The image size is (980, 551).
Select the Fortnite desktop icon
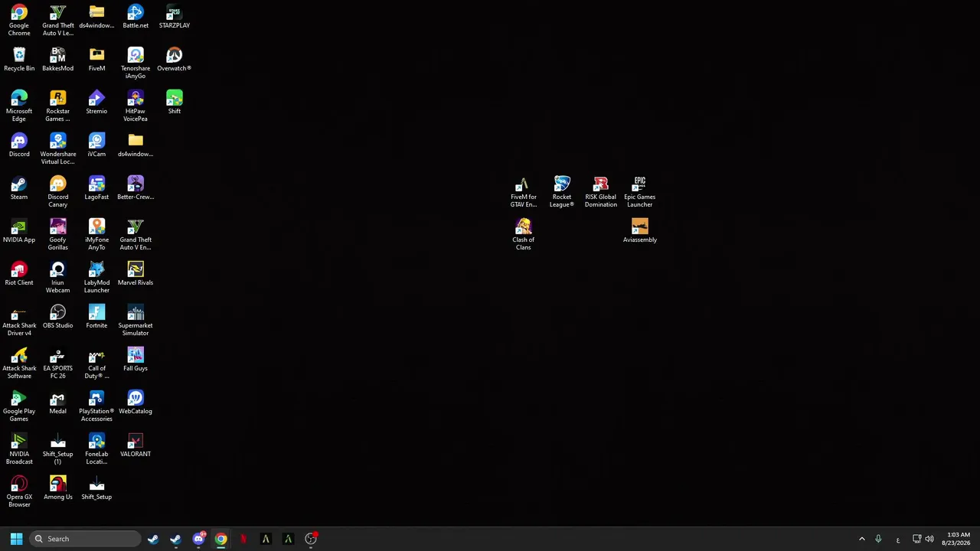(x=96, y=317)
